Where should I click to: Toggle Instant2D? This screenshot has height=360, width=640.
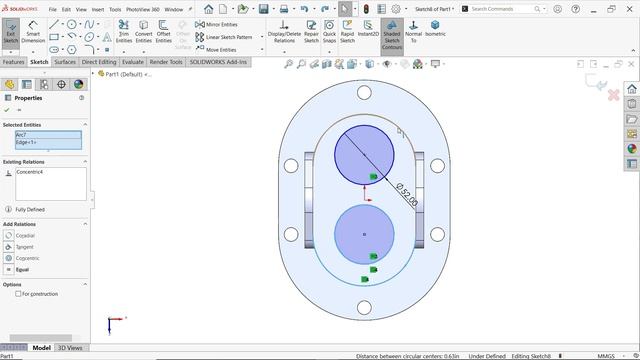(368, 29)
